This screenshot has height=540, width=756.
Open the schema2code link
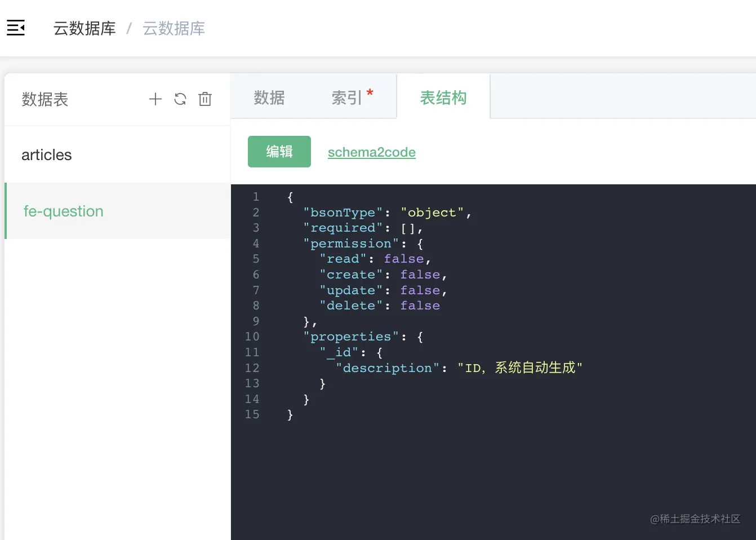[x=372, y=152]
